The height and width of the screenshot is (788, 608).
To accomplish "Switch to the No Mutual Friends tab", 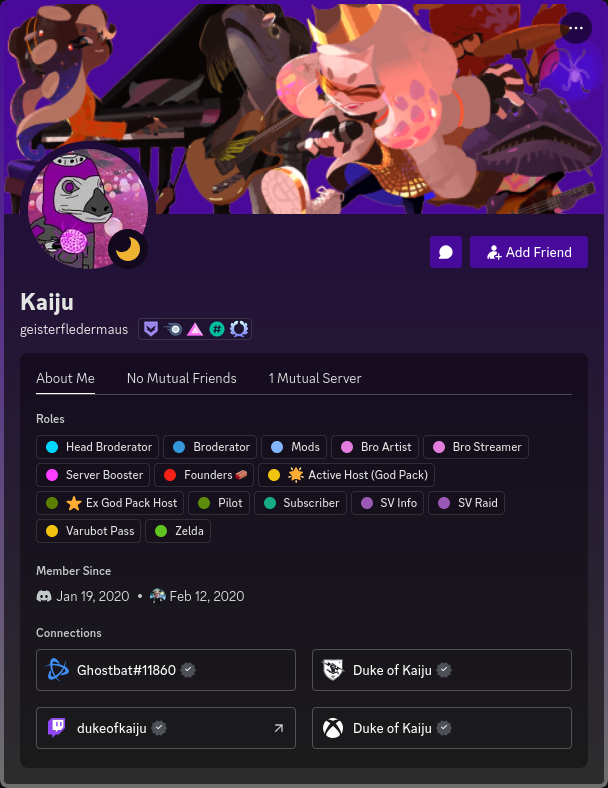I will (181, 378).
